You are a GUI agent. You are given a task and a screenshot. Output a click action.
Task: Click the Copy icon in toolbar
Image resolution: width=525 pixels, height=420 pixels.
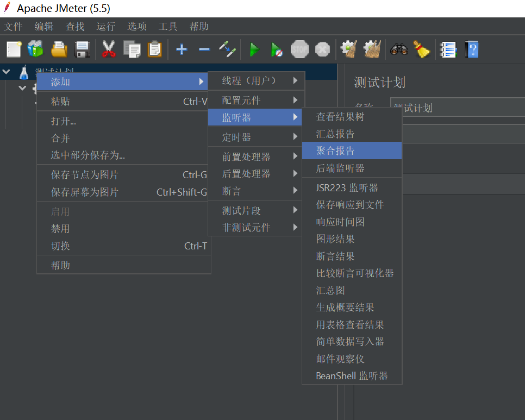coord(132,49)
